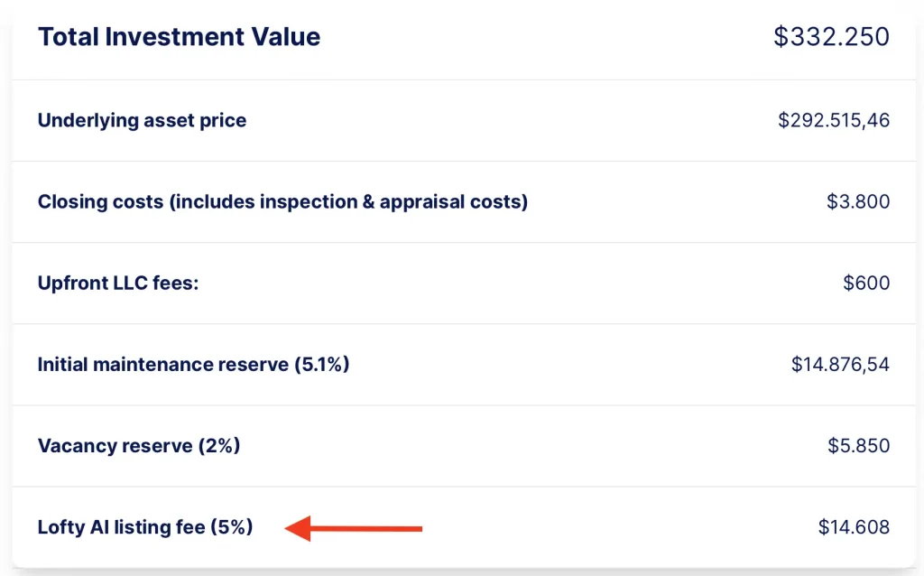The image size is (924, 576).
Task: Click the 5% listing fee percentage
Action: point(231,527)
